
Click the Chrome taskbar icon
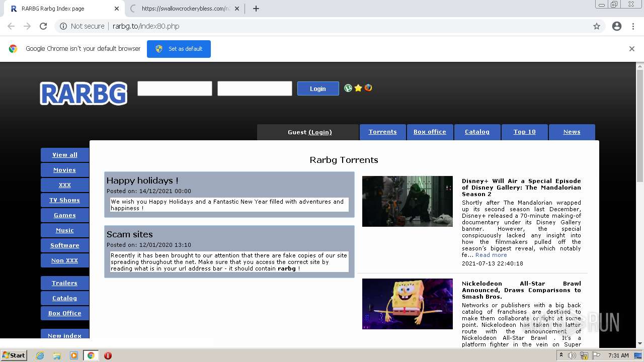tap(91, 355)
